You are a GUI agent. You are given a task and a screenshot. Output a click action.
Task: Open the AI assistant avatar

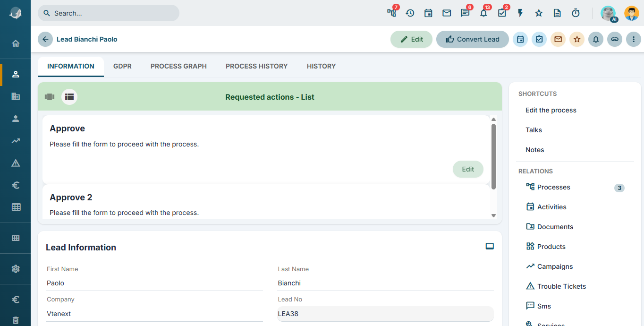(x=608, y=13)
